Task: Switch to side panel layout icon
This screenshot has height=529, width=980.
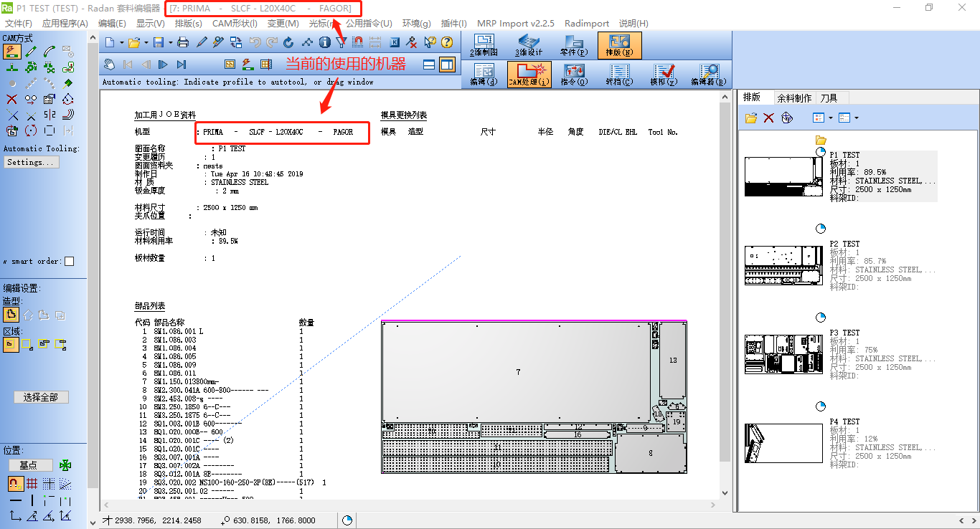Action: tap(447, 65)
